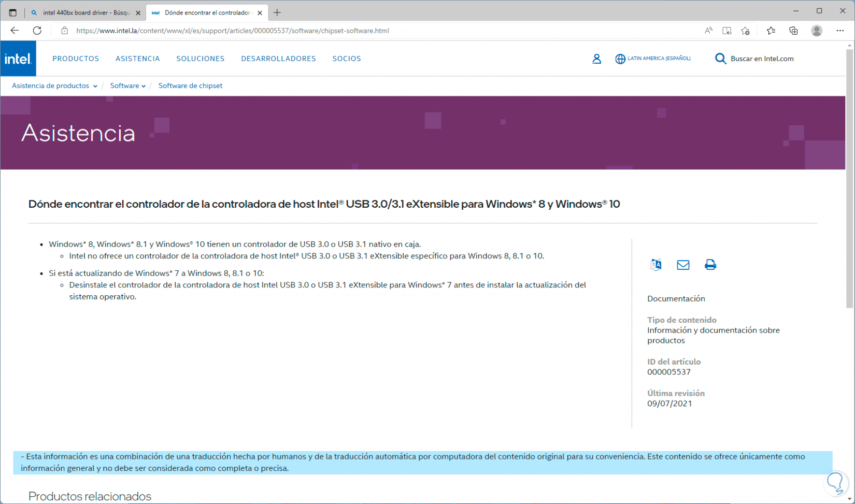
Task: Click the Intel logo home icon
Action: pyautogui.click(x=18, y=59)
